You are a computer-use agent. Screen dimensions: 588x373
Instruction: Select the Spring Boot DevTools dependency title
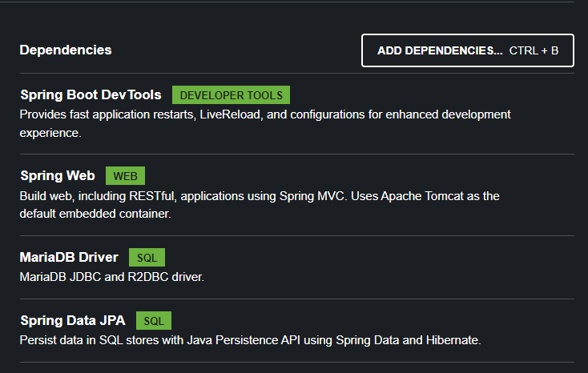tap(91, 94)
